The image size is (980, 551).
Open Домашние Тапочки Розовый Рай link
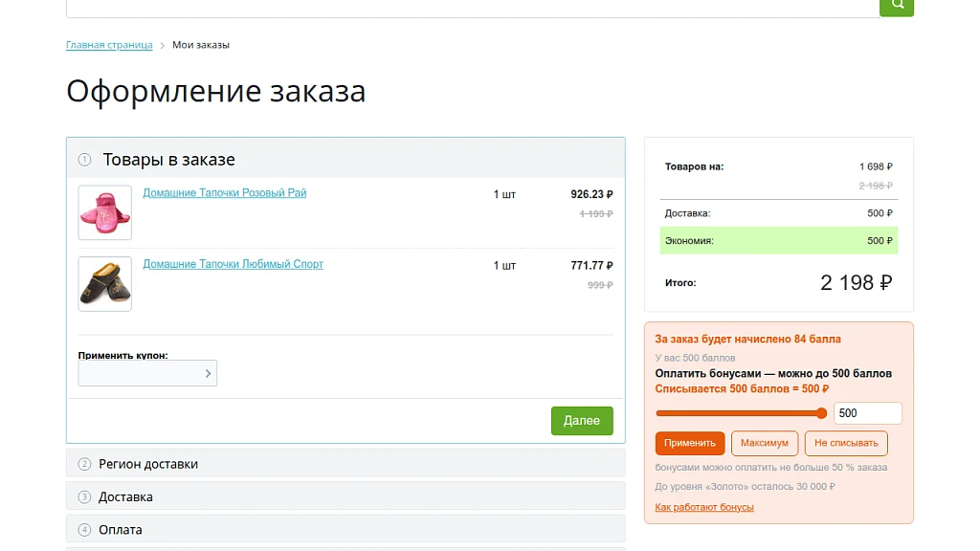point(224,193)
